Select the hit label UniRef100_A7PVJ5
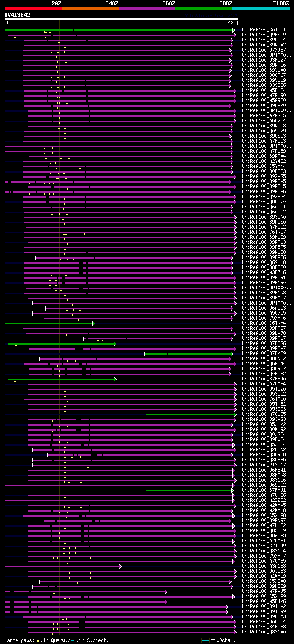The width and height of the screenshot is (294, 644). (x=263, y=591)
